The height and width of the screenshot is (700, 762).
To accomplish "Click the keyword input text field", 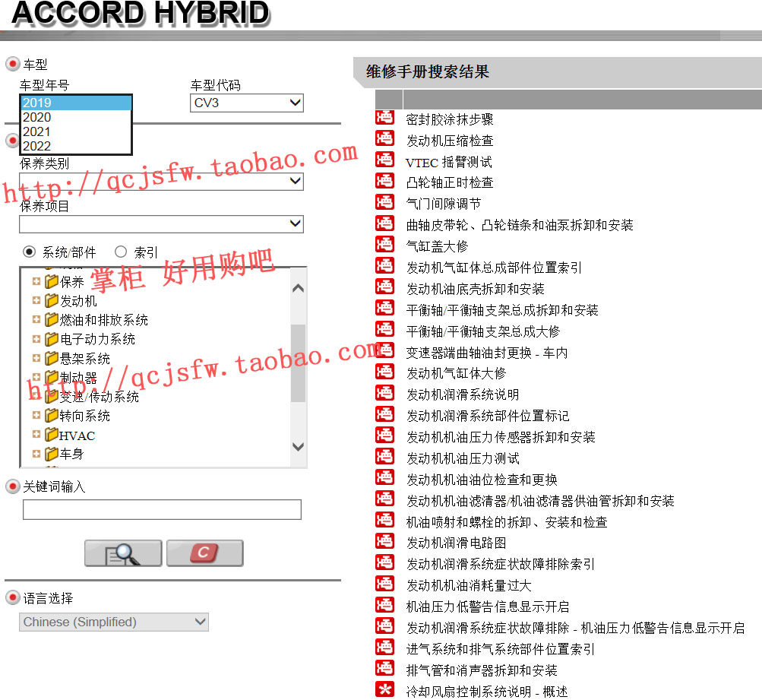I will click(162, 509).
